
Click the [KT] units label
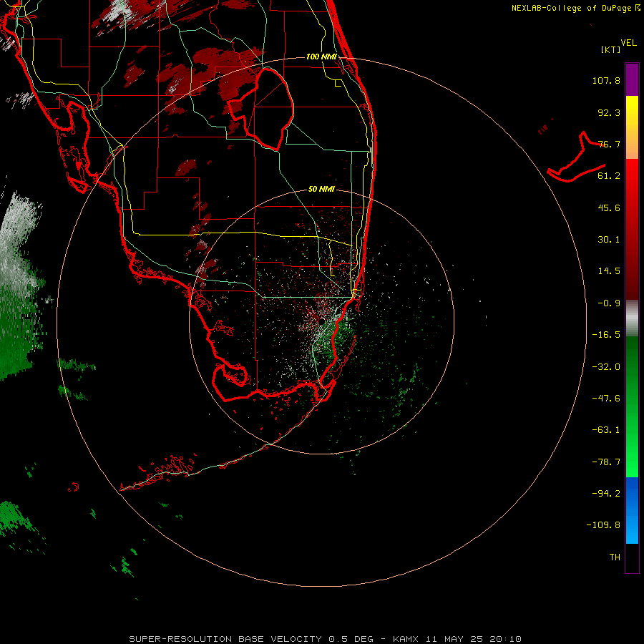pos(611,49)
